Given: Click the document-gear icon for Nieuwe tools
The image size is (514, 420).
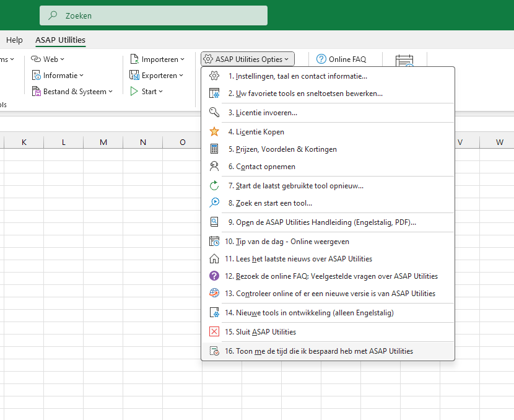Looking at the screenshot, I should (214, 312).
